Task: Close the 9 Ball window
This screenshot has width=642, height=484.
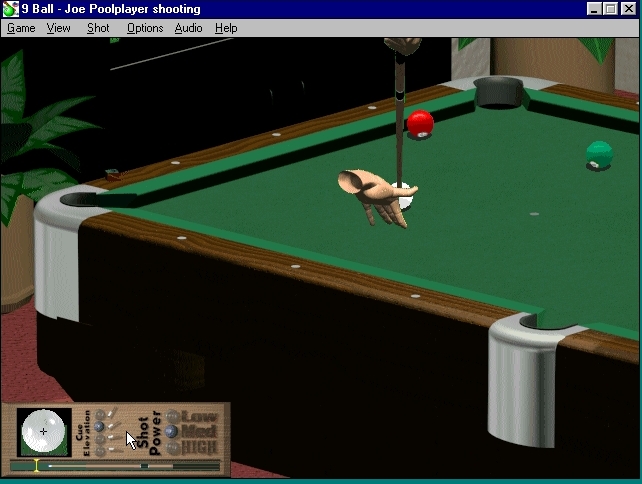Action: click(628, 9)
